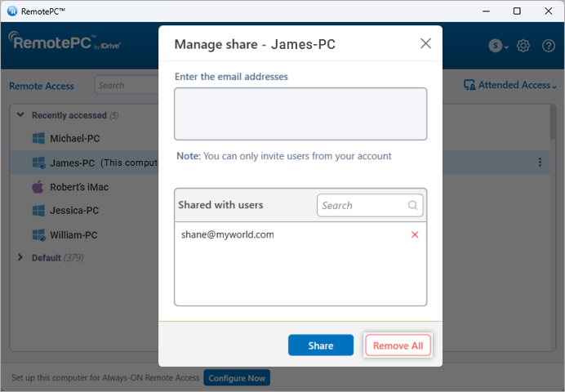Image resolution: width=565 pixels, height=392 pixels.
Task: Select shane@myworld.com in shared users list
Action: click(228, 235)
